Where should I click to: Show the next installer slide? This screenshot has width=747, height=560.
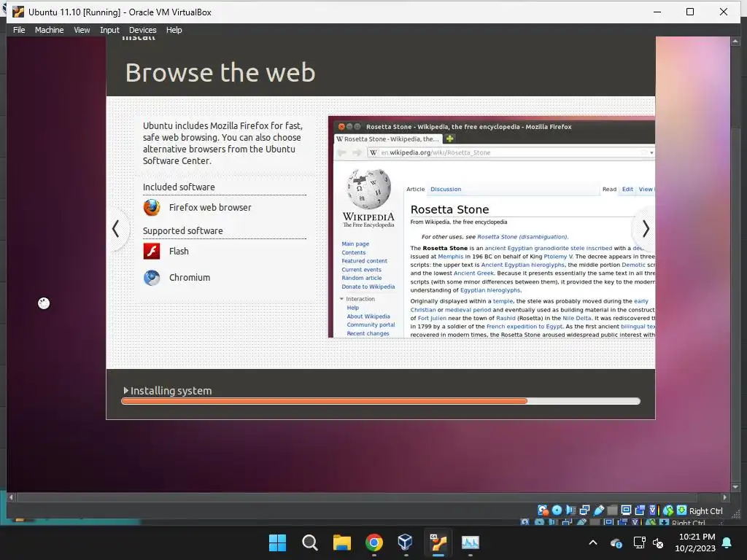coord(646,229)
